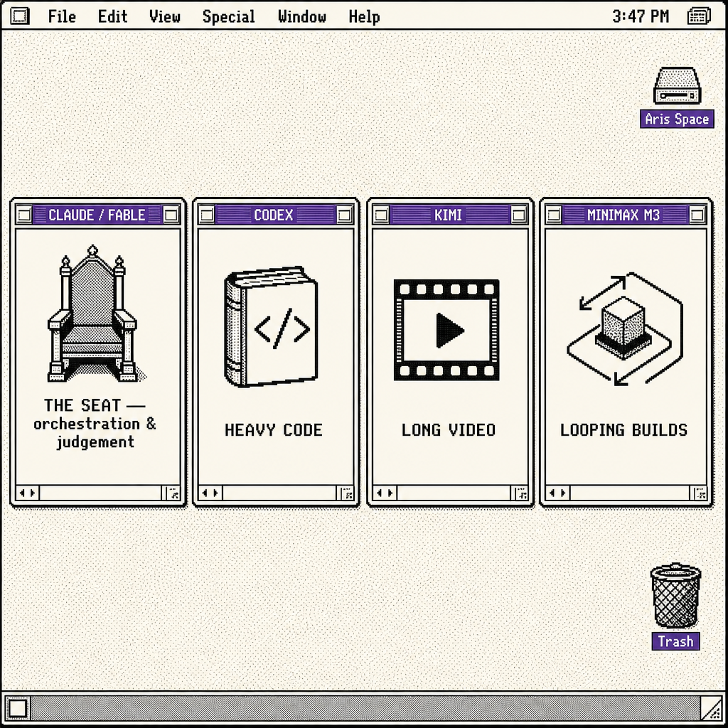Click the code book icon in Codex window

(272, 327)
